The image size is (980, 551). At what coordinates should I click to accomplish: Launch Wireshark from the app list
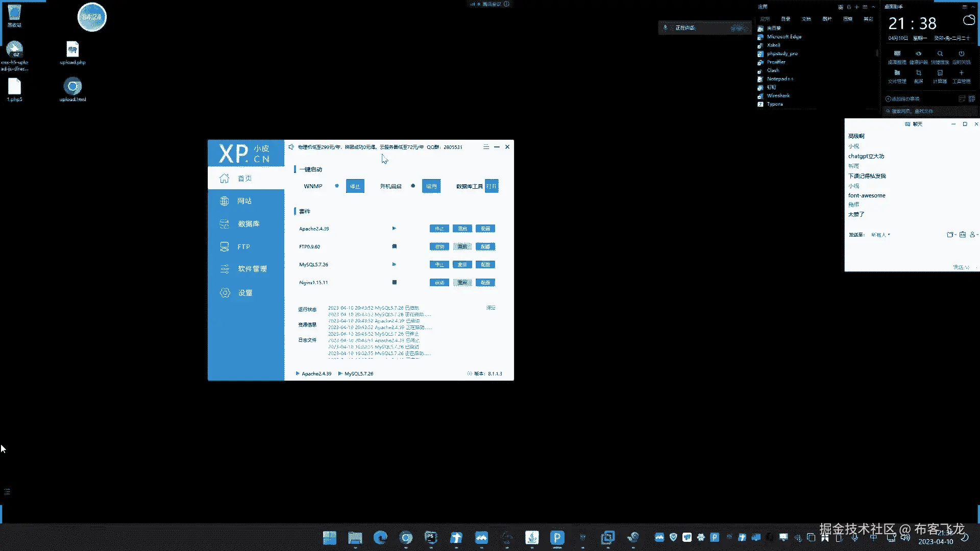[x=778, y=96]
